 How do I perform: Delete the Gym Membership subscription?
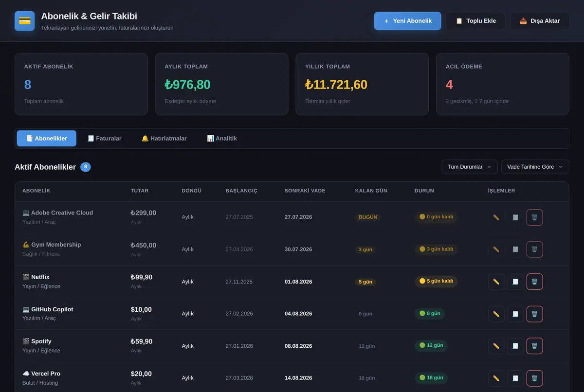click(534, 249)
